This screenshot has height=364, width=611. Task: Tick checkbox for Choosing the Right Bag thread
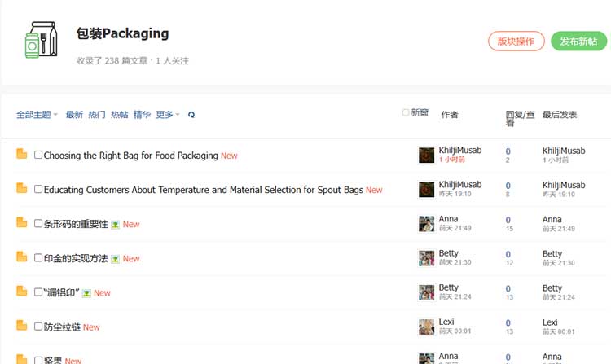pos(38,155)
